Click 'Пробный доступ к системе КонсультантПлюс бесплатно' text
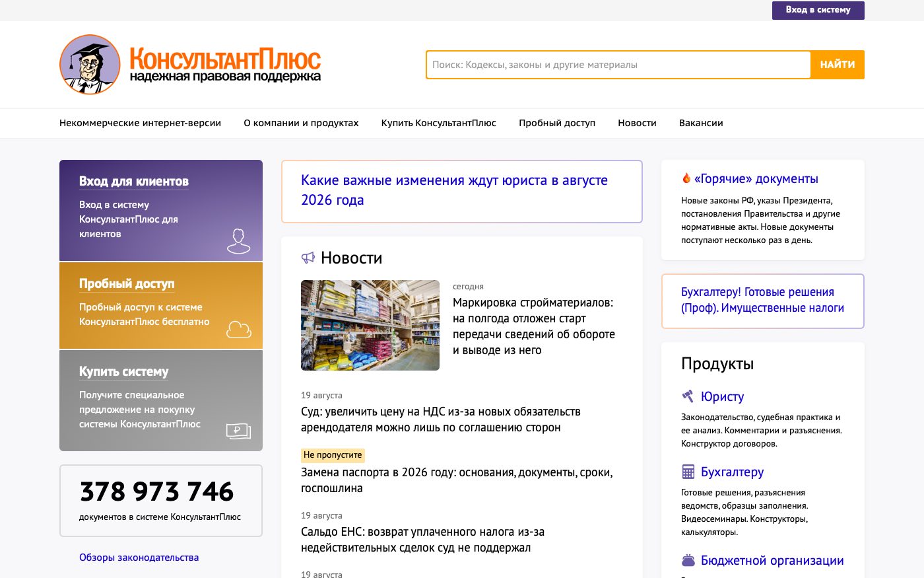This screenshot has height=578, width=924. (145, 314)
